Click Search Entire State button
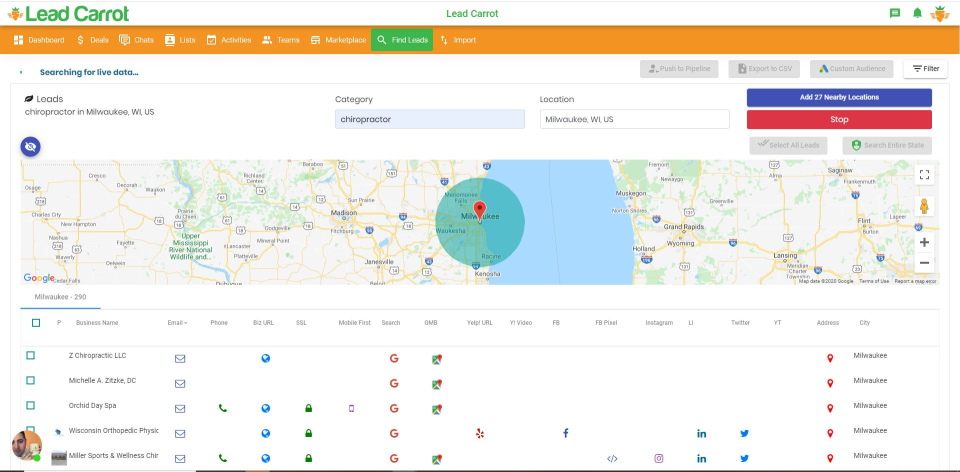 coord(887,146)
